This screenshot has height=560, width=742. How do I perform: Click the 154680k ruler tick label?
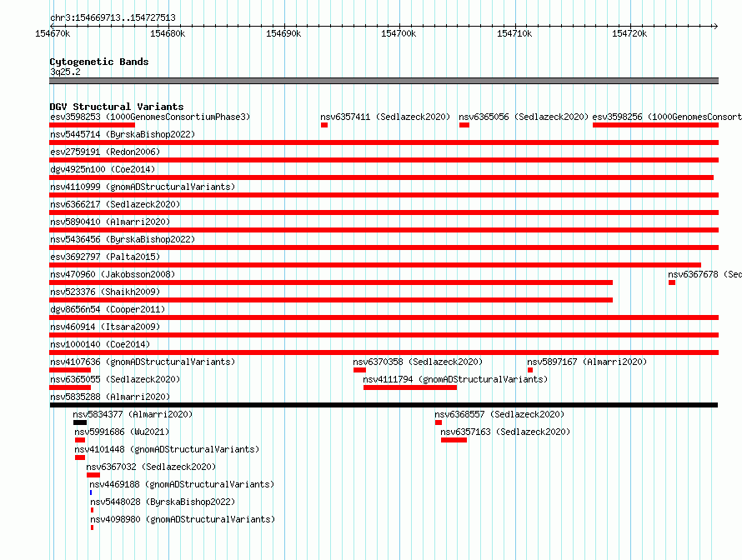(x=168, y=33)
